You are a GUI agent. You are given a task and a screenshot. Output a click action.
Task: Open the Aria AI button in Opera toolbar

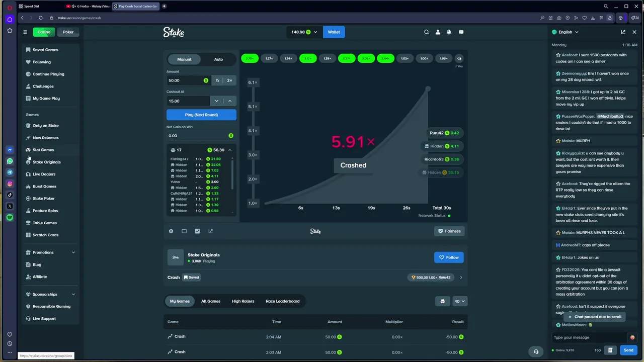[635, 18]
